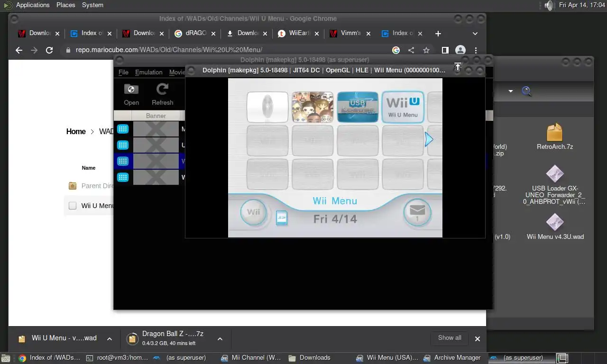Close the Chrome downloads bar
This screenshot has width=607, height=364.
478,339
